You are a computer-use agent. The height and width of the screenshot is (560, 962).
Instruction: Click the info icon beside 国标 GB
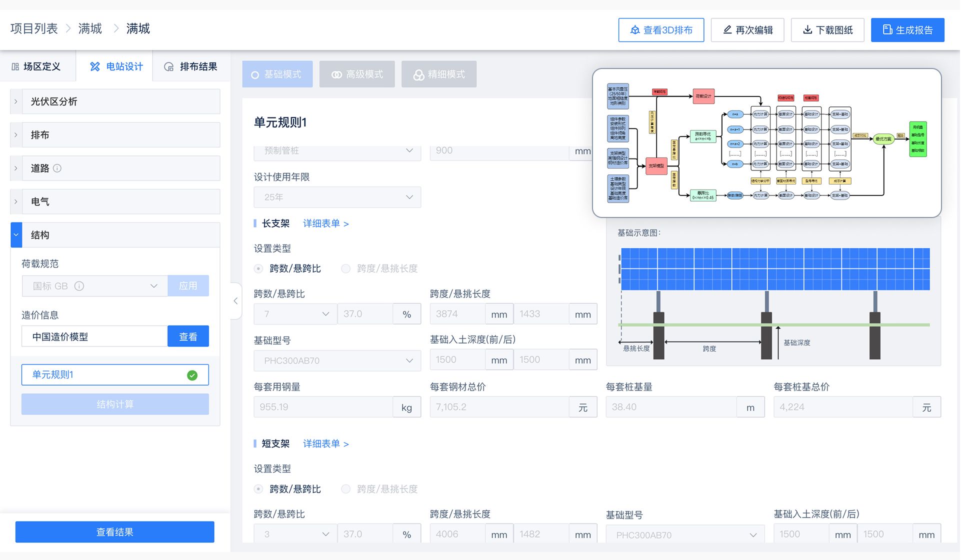[79, 286]
